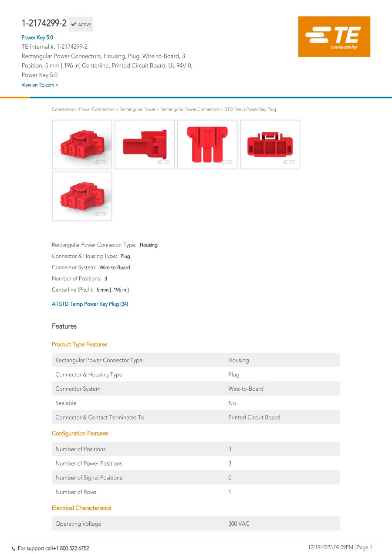392x554 pixels.
Task: Follow the View on TE.com link
Action: [x=40, y=85]
